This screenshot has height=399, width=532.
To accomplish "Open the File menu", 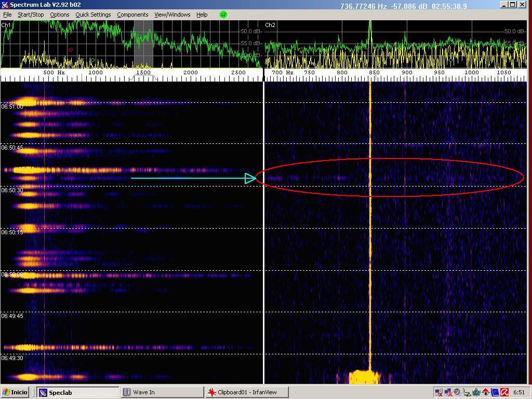I will (7, 15).
